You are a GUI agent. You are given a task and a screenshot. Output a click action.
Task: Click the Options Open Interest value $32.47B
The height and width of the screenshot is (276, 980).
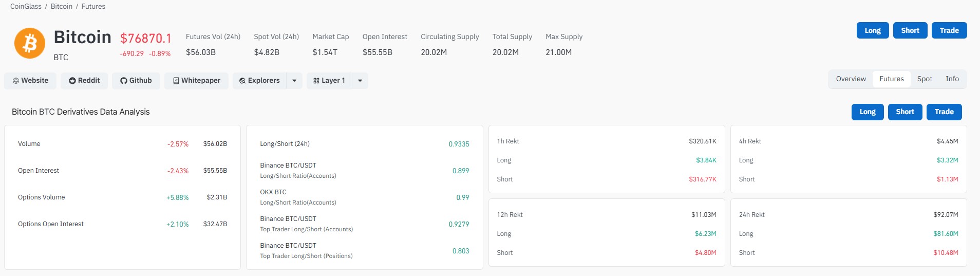pyautogui.click(x=215, y=224)
